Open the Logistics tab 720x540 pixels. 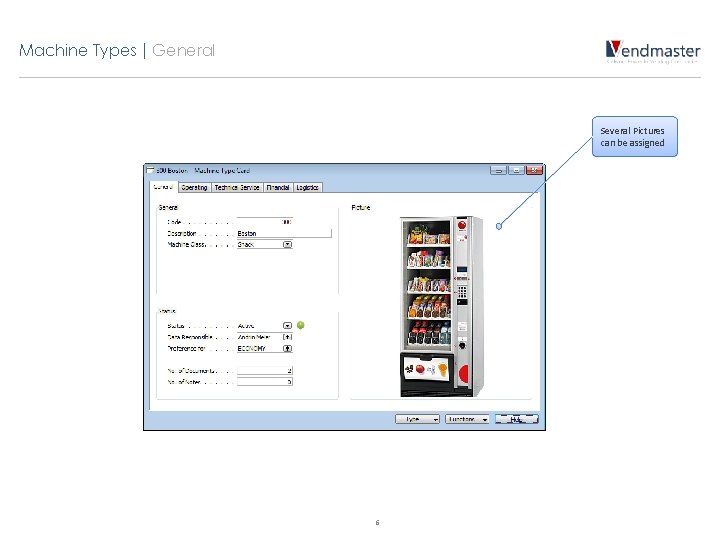pyautogui.click(x=307, y=187)
